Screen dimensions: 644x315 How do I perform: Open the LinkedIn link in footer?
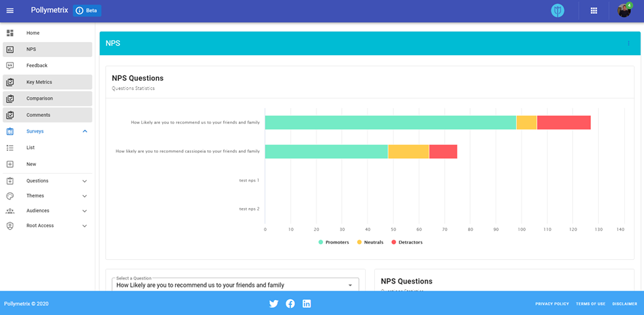point(307,304)
